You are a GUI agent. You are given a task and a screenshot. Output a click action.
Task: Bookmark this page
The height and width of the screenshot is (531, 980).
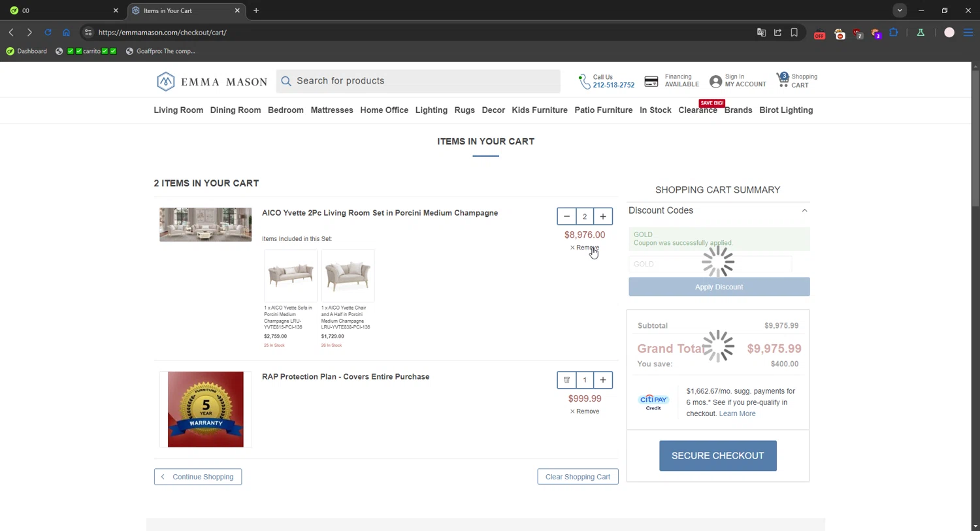click(x=794, y=33)
